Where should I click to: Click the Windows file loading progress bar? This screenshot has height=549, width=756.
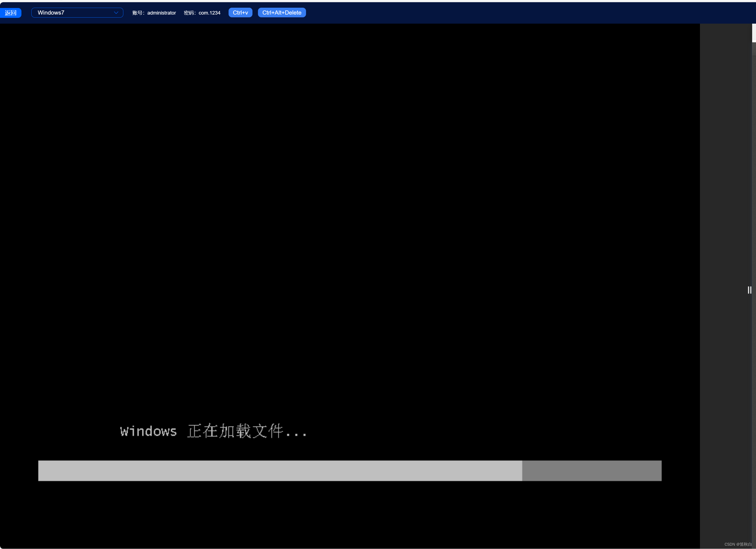pos(350,471)
